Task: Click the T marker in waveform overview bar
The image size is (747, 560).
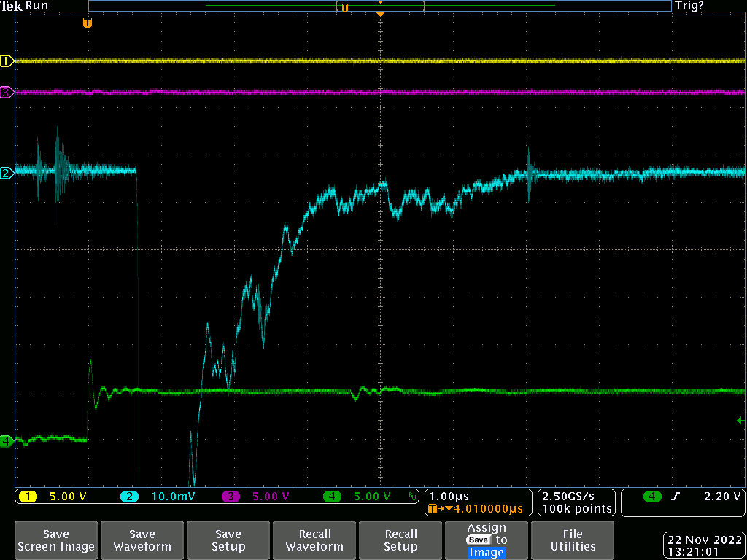Action: coord(345,7)
